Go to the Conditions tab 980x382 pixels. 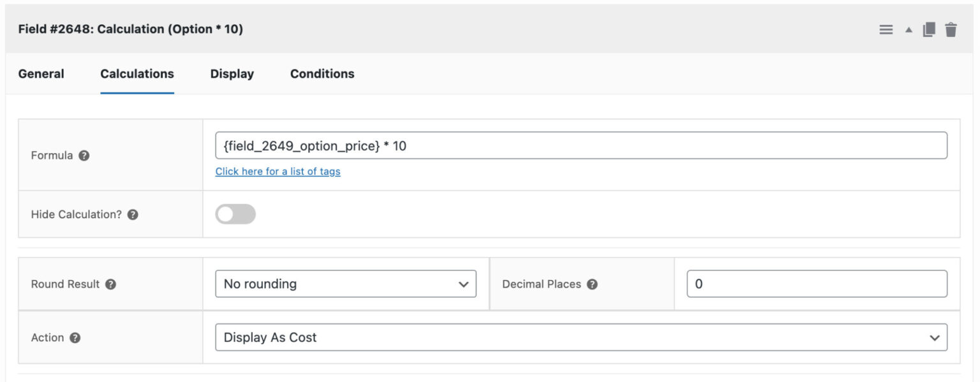point(322,74)
